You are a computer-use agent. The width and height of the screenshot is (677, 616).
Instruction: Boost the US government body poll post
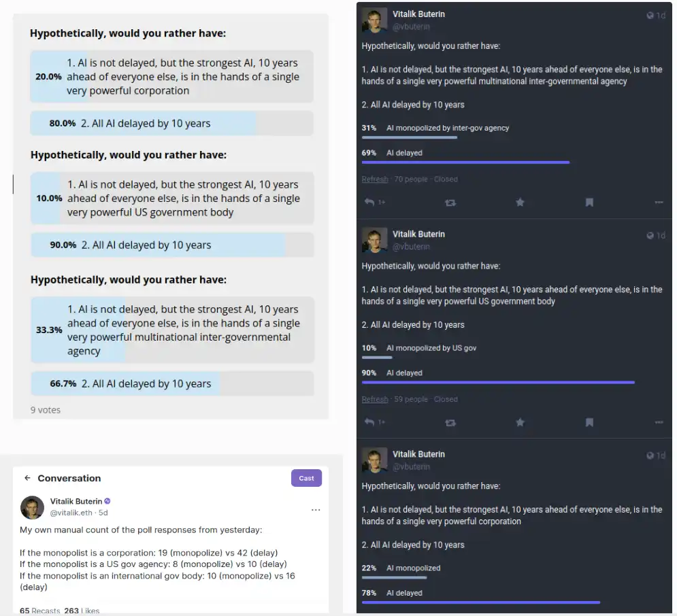[x=450, y=422]
